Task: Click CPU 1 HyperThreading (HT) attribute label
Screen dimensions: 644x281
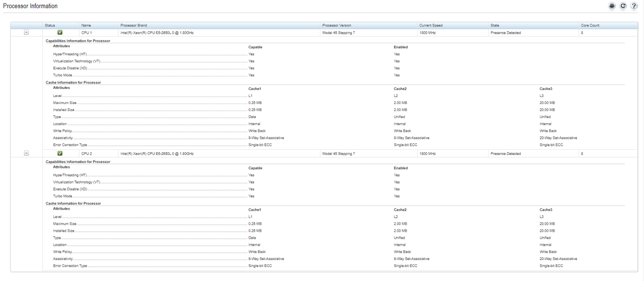Action: click(70, 54)
